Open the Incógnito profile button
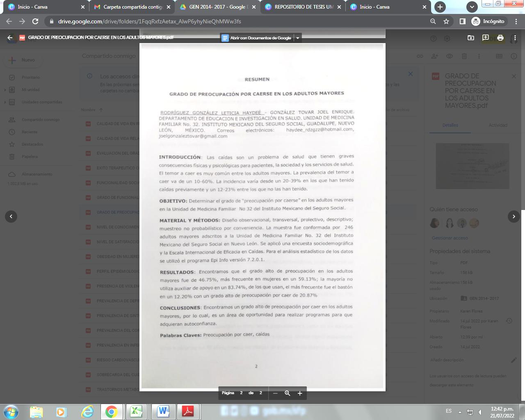525x420 pixels. (488, 21)
